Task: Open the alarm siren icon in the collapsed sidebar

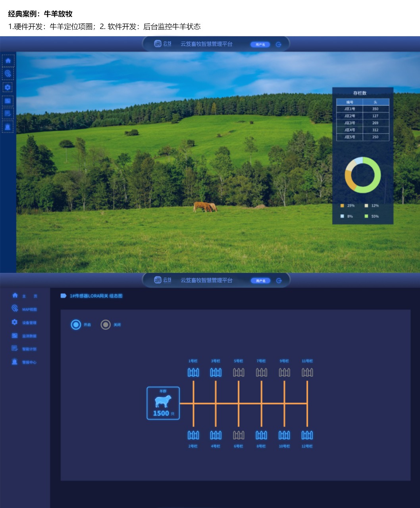Action: coord(8,127)
